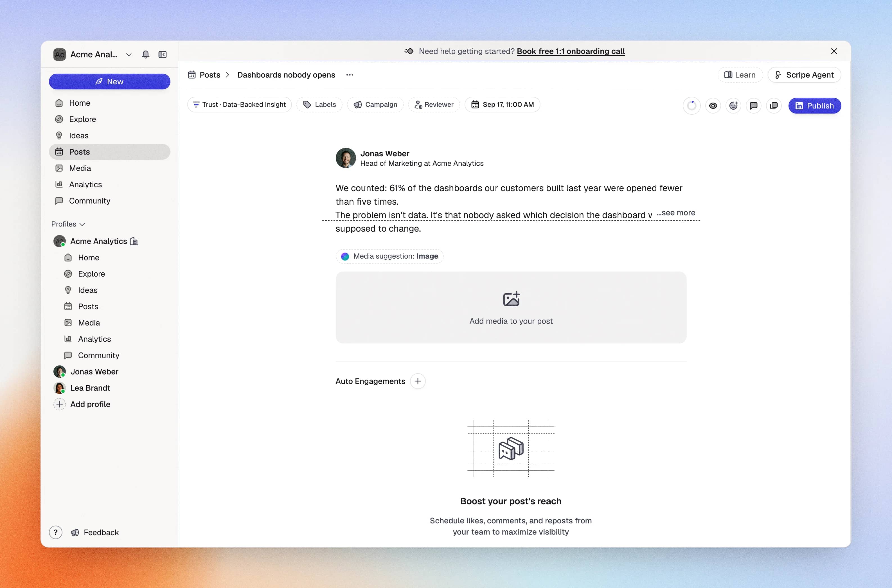This screenshot has width=892, height=588.
Task: Open the help question mark button
Action: (55, 532)
